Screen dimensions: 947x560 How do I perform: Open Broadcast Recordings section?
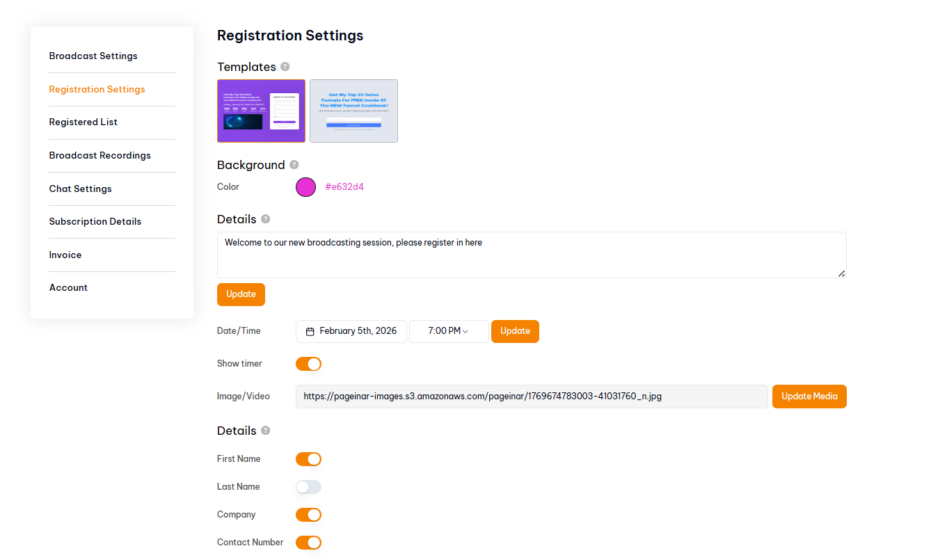100,155
